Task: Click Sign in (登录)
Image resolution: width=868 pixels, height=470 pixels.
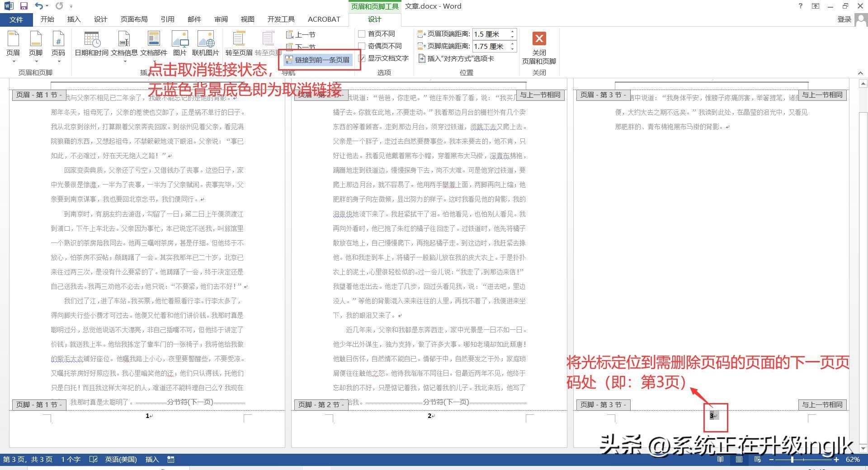Action: pyautogui.click(x=844, y=19)
